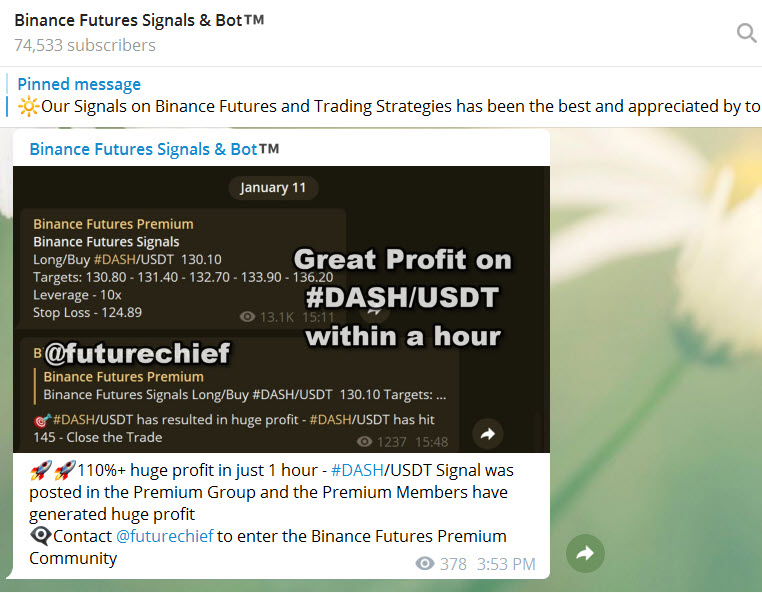Click the forward arrow inside the screenshot image
Screen dimensions: 762x593
488,434
